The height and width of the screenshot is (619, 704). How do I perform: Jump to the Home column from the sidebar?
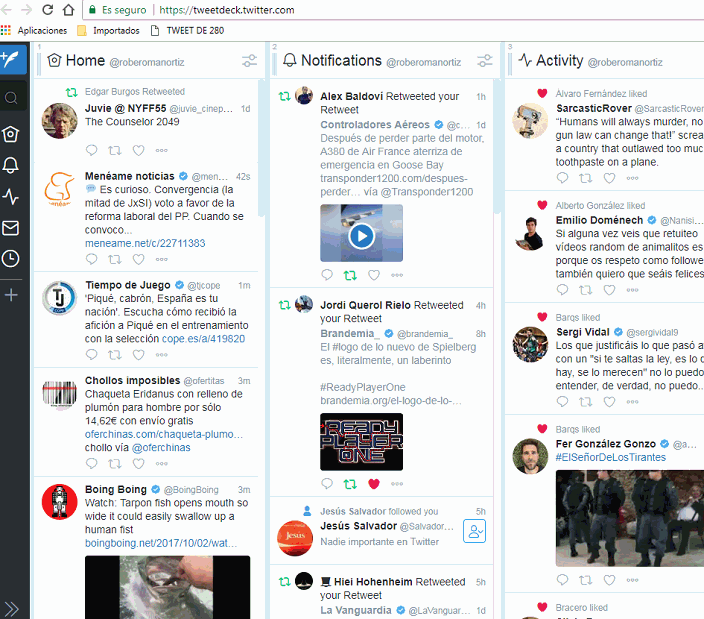(x=11, y=134)
